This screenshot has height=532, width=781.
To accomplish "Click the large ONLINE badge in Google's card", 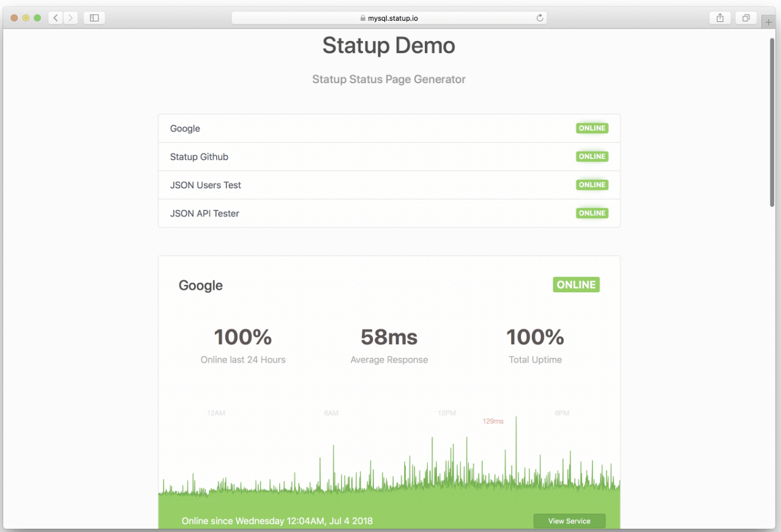I will point(575,284).
